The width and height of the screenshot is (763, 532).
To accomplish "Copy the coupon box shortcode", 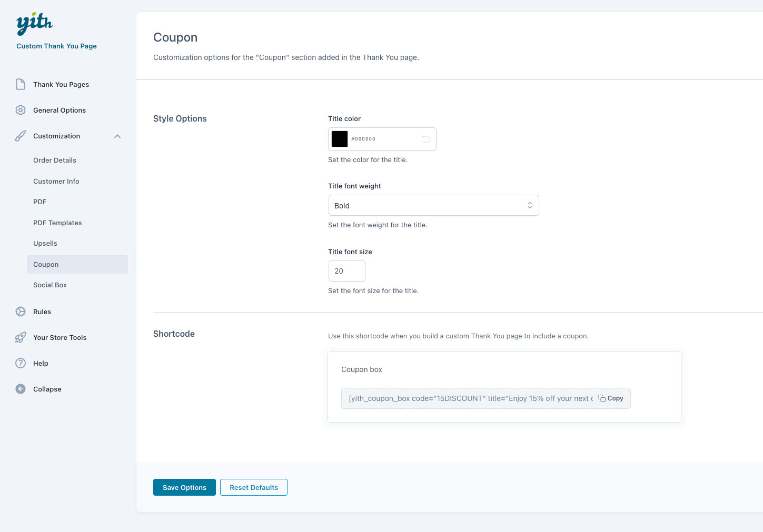I will coord(611,398).
